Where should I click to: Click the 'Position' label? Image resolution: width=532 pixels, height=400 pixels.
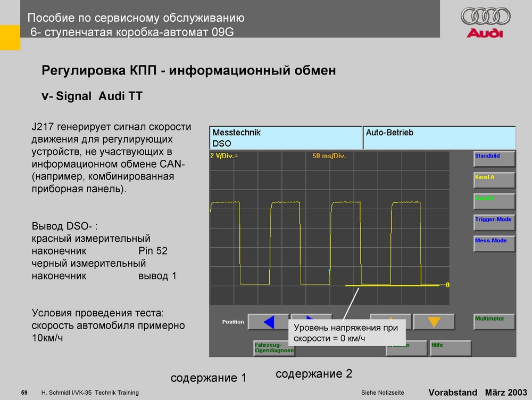click(x=233, y=322)
